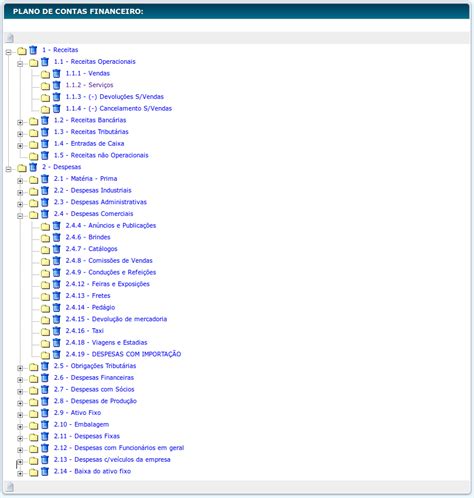Collapse the 2.4 Despesas Comerciais branch

click(20, 216)
